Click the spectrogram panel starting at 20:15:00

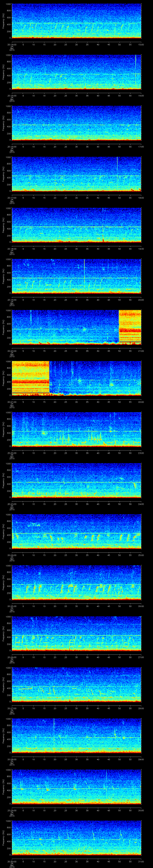(76, 72)
